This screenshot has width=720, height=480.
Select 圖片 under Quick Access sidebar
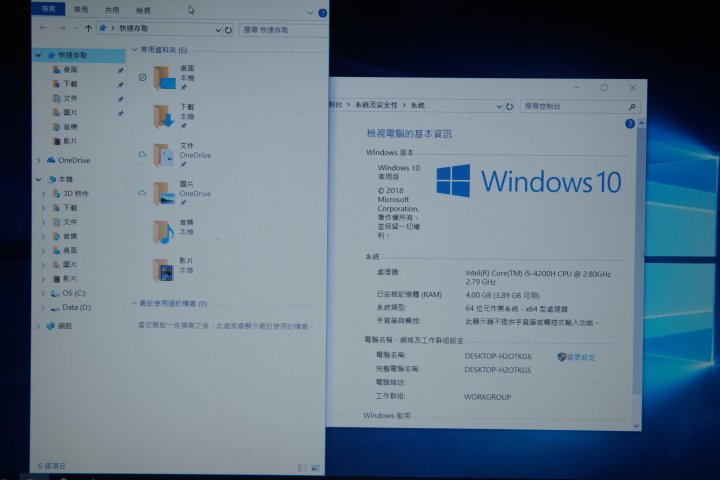[x=70, y=112]
